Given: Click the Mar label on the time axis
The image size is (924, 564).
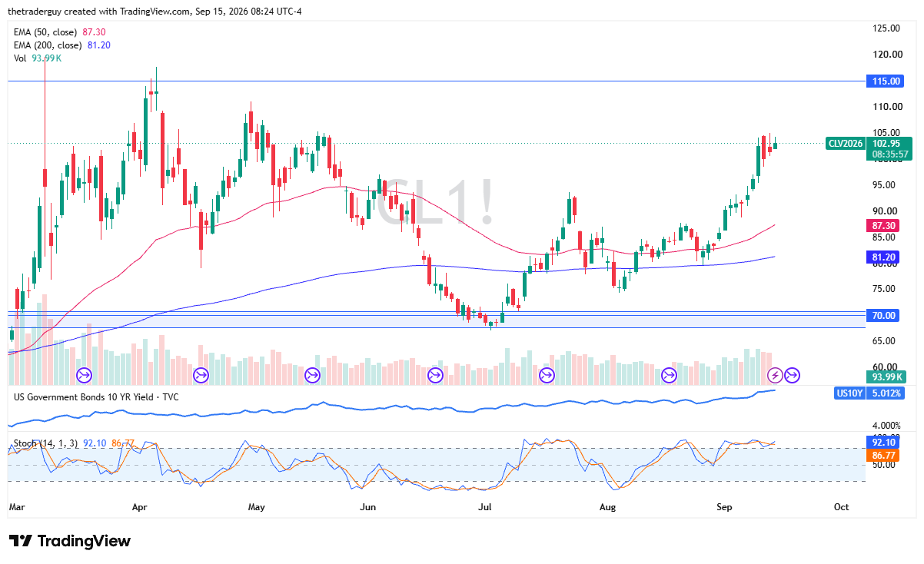Looking at the screenshot, I should click(17, 507).
